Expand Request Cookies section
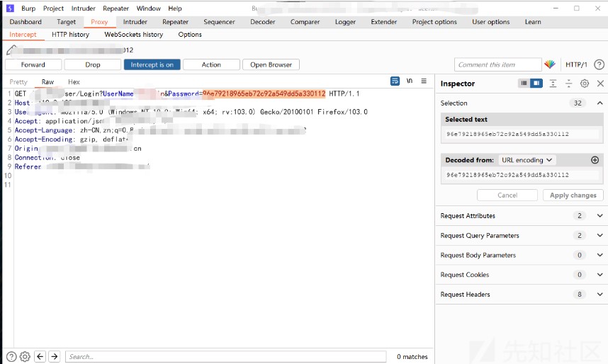Screen dimensions: 608x364 tap(600, 275)
